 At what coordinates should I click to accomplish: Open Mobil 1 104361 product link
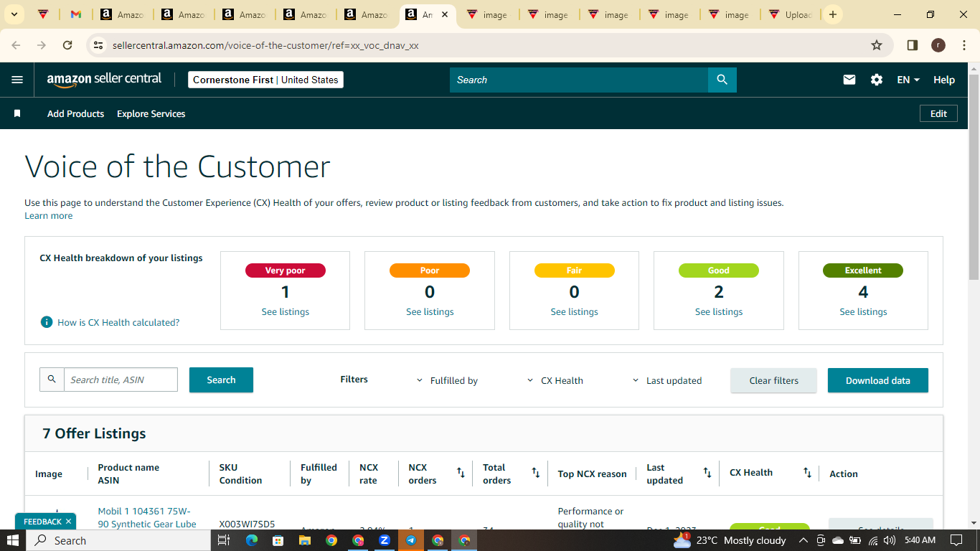click(x=147, y=517)
